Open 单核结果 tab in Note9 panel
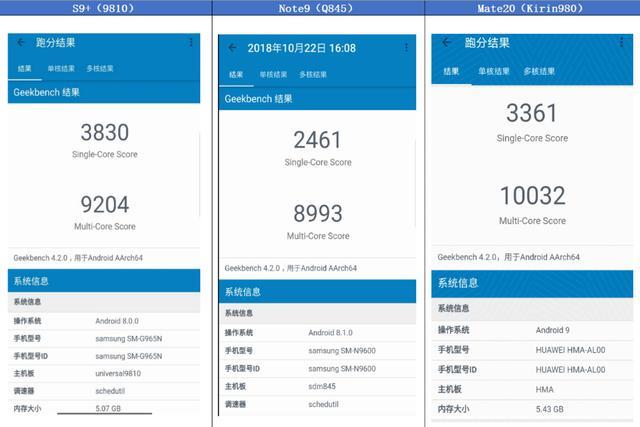The width and height of the screenshot is (640, 427). tap(273, 75)
